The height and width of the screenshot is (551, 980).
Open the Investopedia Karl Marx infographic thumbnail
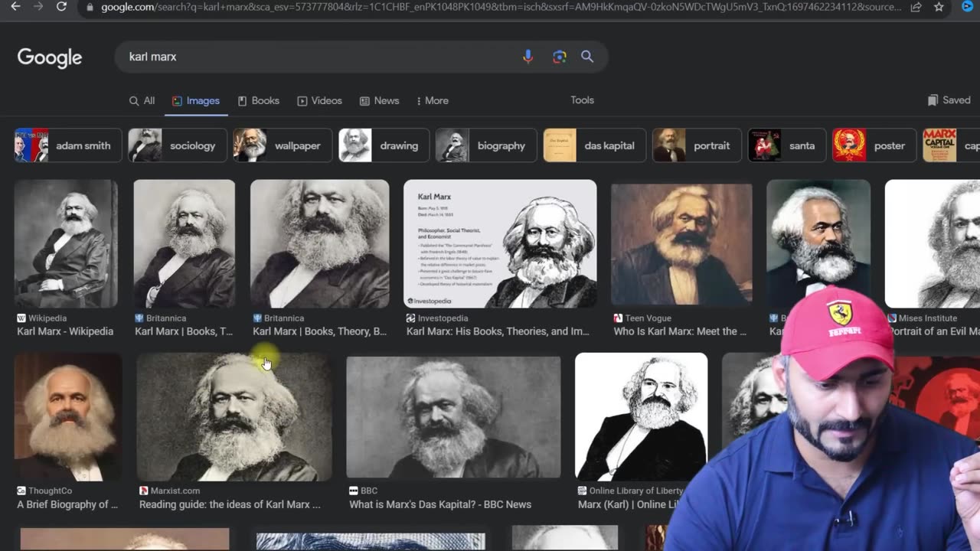pyautogui.click(x=500, y=243)
